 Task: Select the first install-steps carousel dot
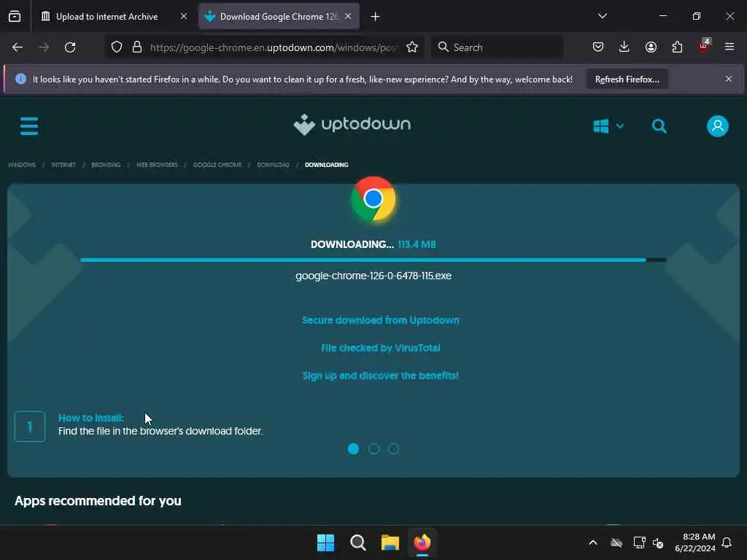click(x=353, y=448)
